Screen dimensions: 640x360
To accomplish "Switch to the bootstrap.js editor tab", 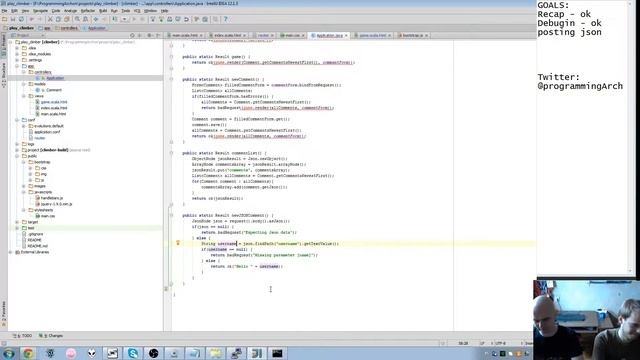I will (x=412, y=36).
